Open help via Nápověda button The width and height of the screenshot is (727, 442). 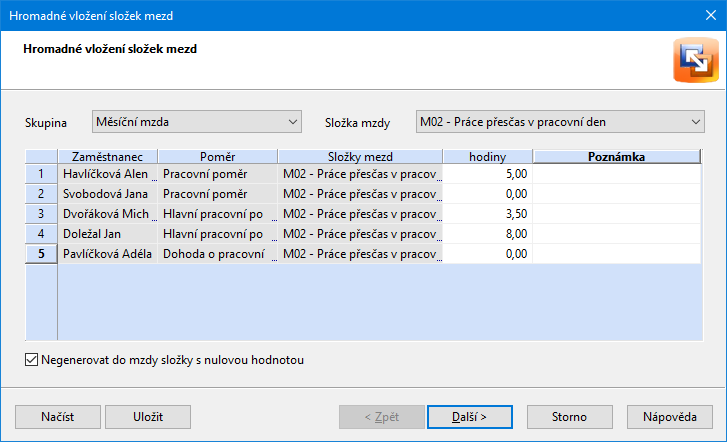(x=670, y=417)
